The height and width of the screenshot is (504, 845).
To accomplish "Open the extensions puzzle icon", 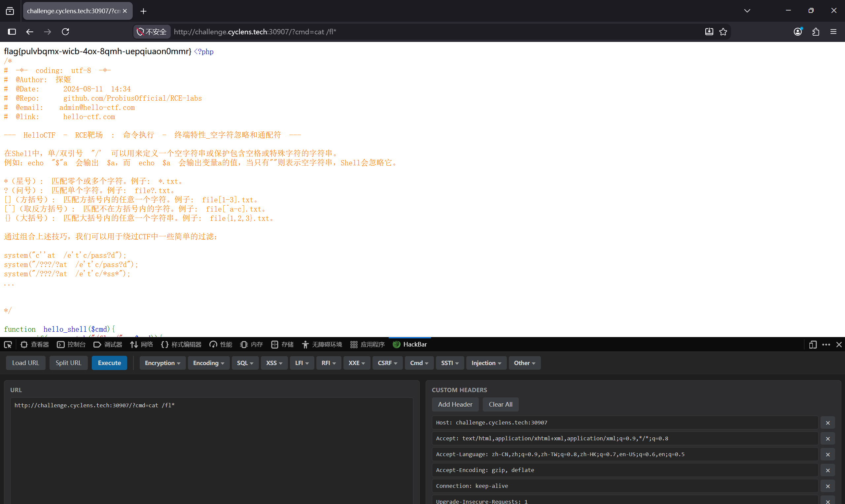I will (x=816, y=32).
